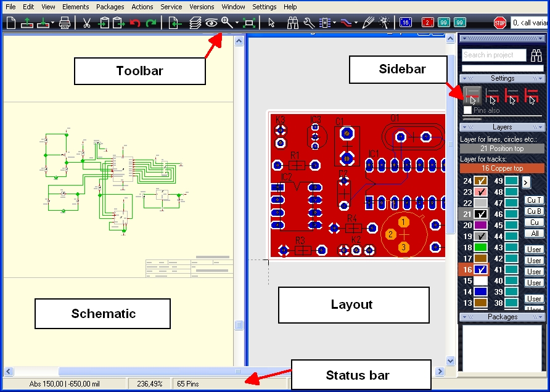Screen dimensions: 550x392
Task: Expand the Packages panel header
Action: [502, 317]
